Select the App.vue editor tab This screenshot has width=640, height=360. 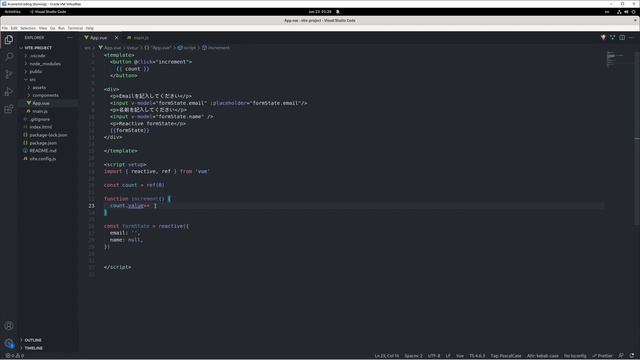101,38
